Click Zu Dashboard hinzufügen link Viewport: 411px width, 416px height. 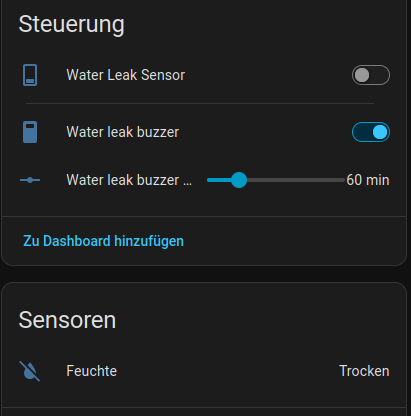pyautogui.click(x=103, y=241)
